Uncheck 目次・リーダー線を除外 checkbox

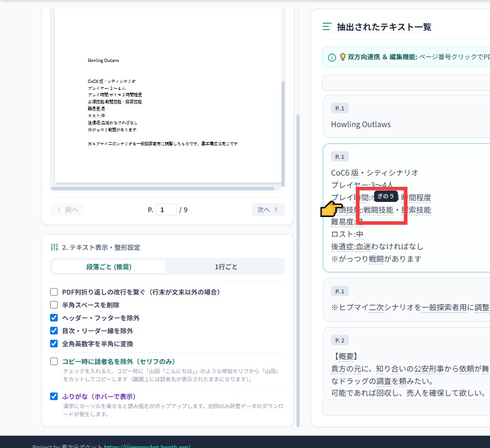(x=54, y=331)
